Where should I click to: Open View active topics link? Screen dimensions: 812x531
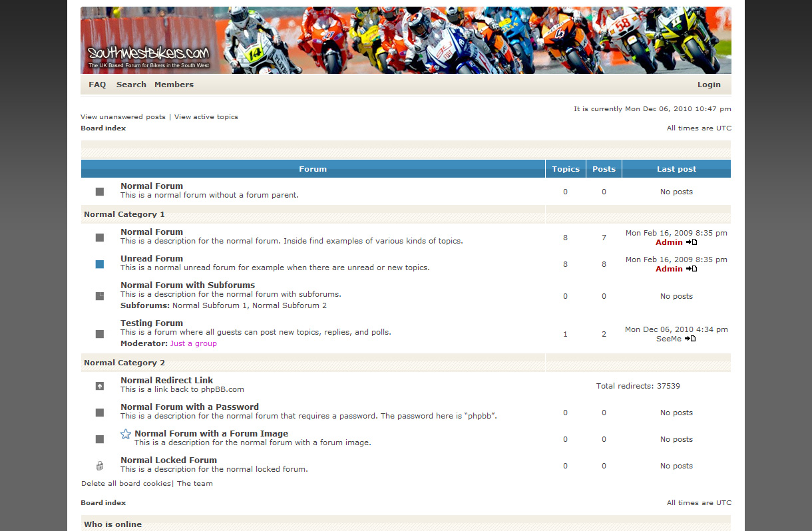pos(206,117)
